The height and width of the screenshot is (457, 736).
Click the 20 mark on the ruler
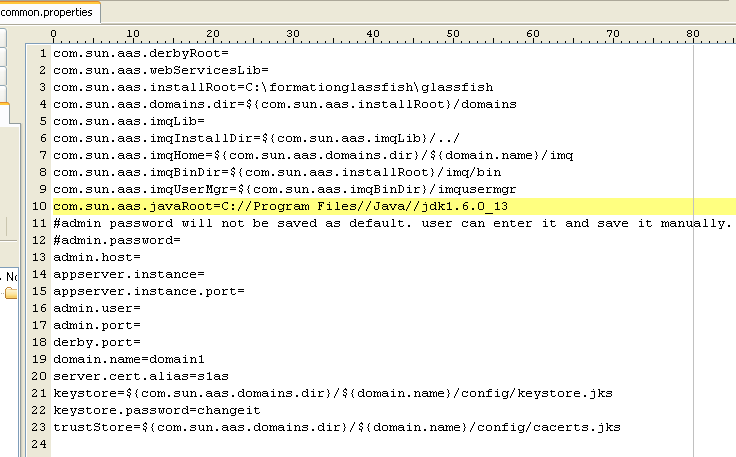pyautogui.click(x=210, y=34)
